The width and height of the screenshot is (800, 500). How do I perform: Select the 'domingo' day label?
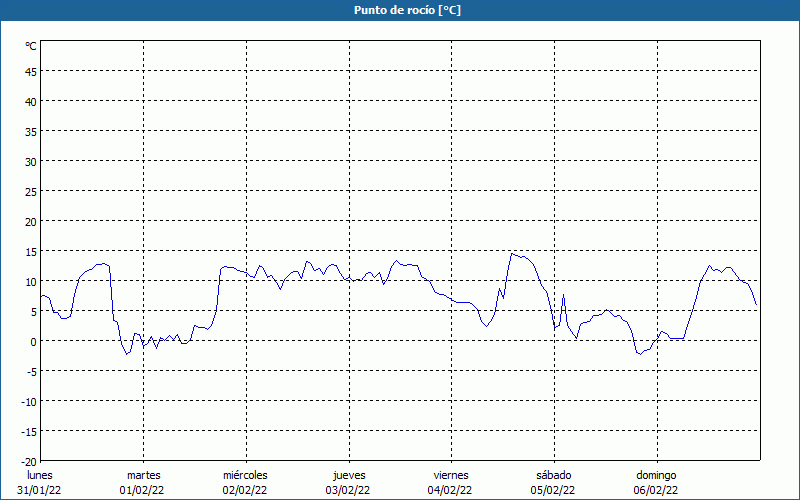tap(656, 475)
